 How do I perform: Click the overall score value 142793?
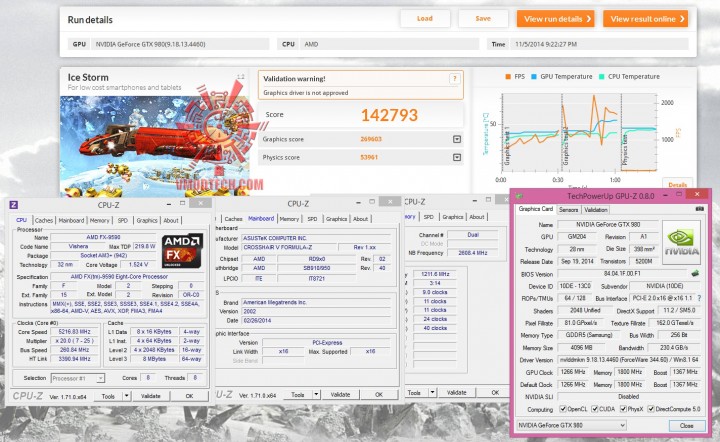[389, 115]
